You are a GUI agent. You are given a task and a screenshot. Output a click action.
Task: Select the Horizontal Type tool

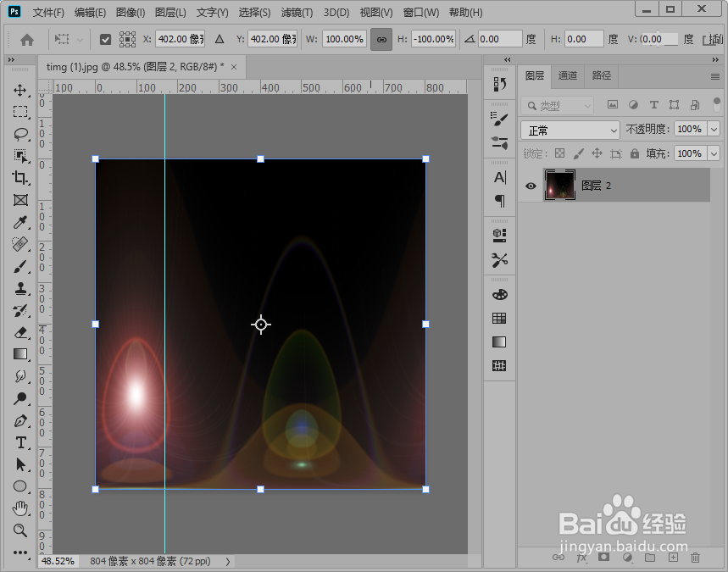20,442
